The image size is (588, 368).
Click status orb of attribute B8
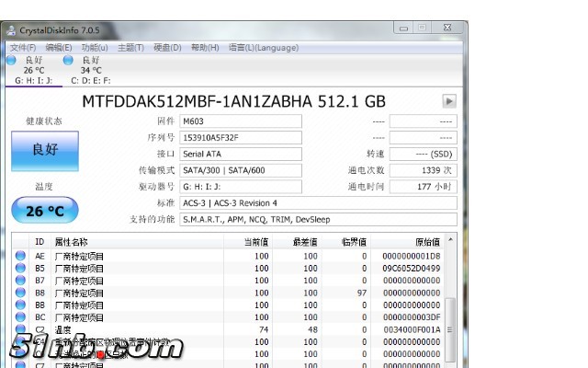(x=20, y=293)
